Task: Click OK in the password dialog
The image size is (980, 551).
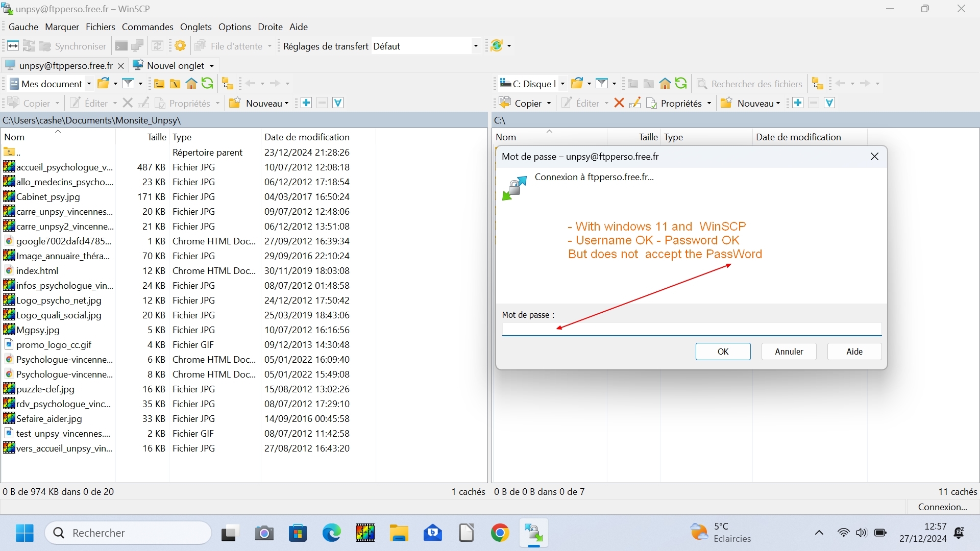Action: point(723,352)
